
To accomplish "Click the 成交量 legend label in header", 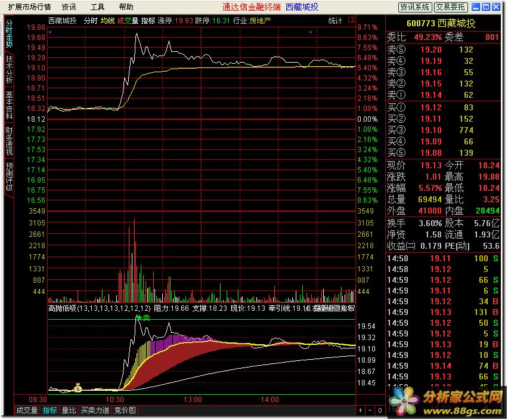I will pos(128,21).
